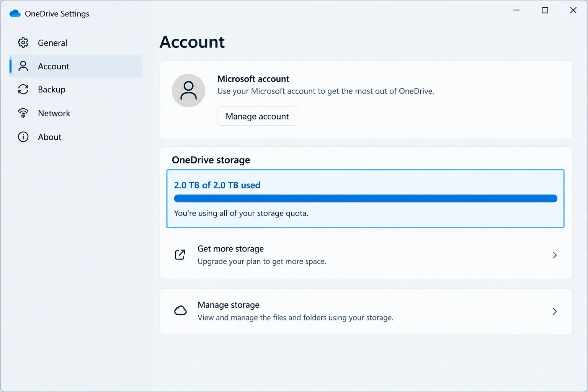Click the Network wifi icon
The width and height of the screenshot is (588, 392).
tap(23, 113)
